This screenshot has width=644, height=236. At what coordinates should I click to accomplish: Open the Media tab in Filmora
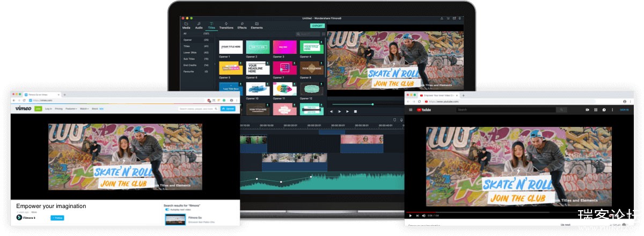pyautogui.click(x=186, y=25)
